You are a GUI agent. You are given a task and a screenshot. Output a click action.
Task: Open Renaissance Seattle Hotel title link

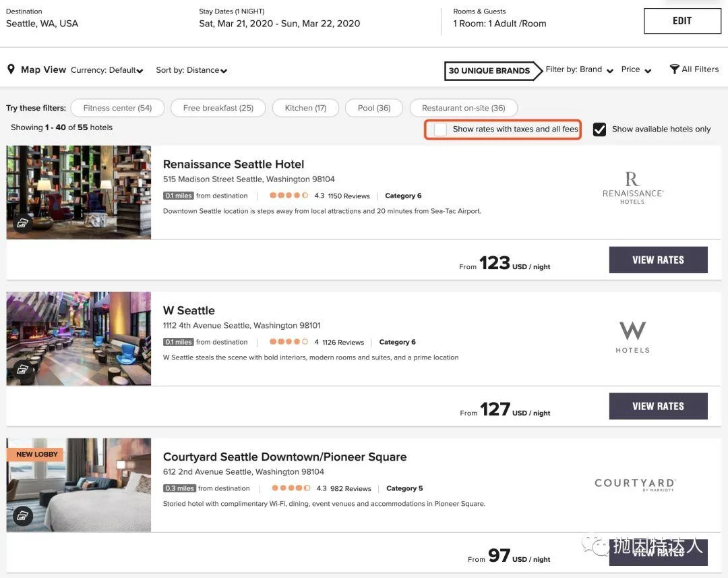233,164
